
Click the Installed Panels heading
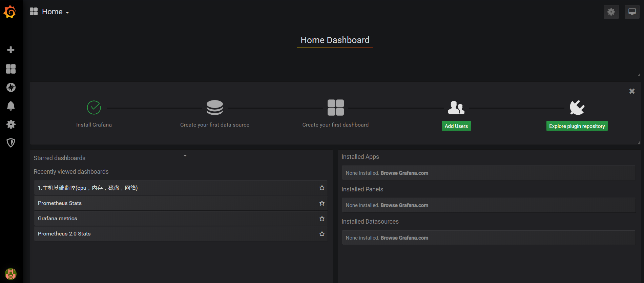click(x=362, y=189)
